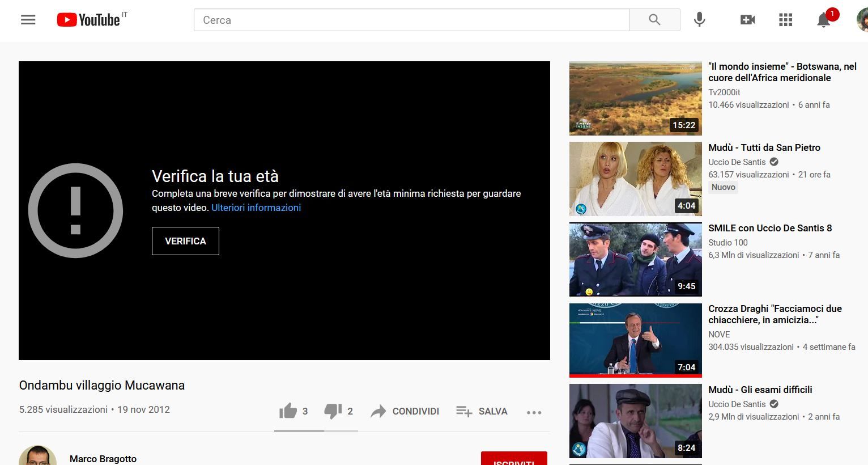Click the magnifier search button

coord(654,20)
